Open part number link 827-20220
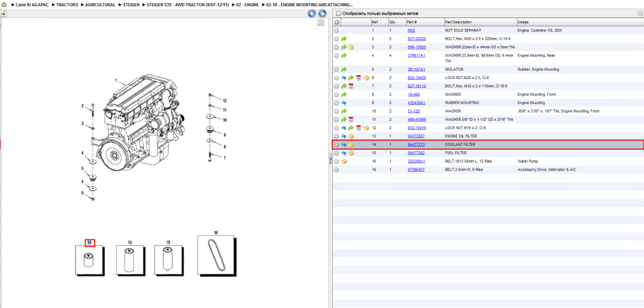 tap(417, 39)
